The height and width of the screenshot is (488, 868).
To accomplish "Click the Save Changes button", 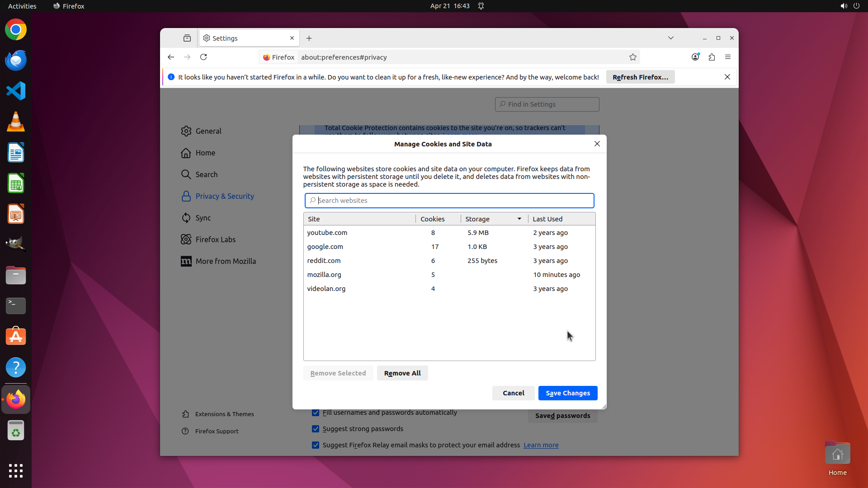I will tap(567, 393).
